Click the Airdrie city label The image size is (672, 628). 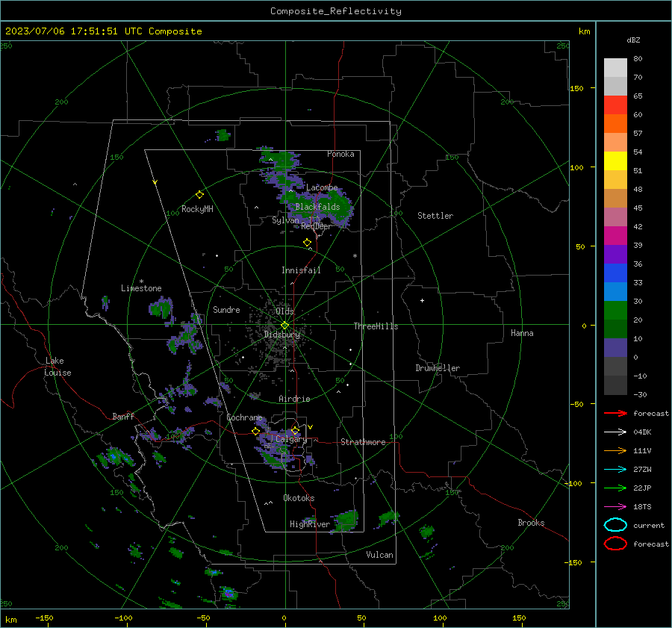point(294,399)
